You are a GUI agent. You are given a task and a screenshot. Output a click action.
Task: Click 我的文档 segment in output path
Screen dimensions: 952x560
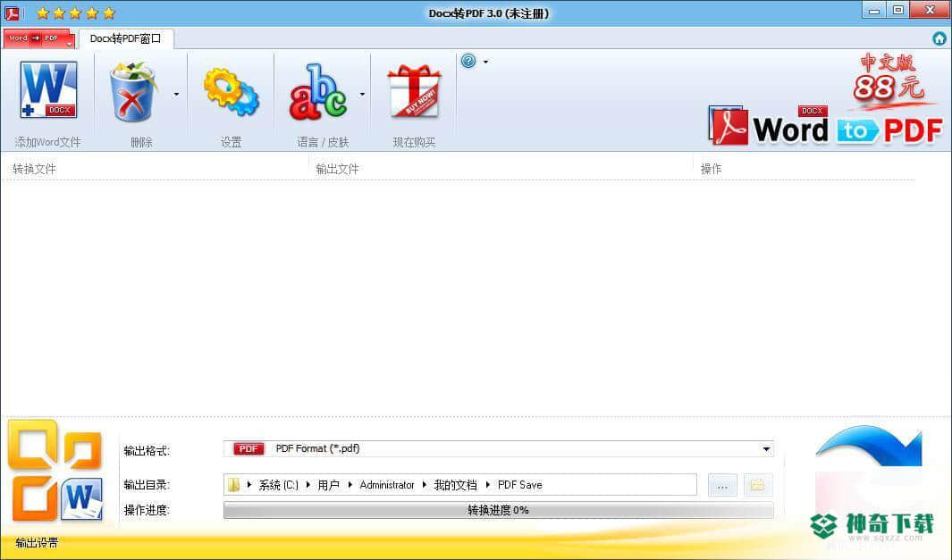pos(455,485)
